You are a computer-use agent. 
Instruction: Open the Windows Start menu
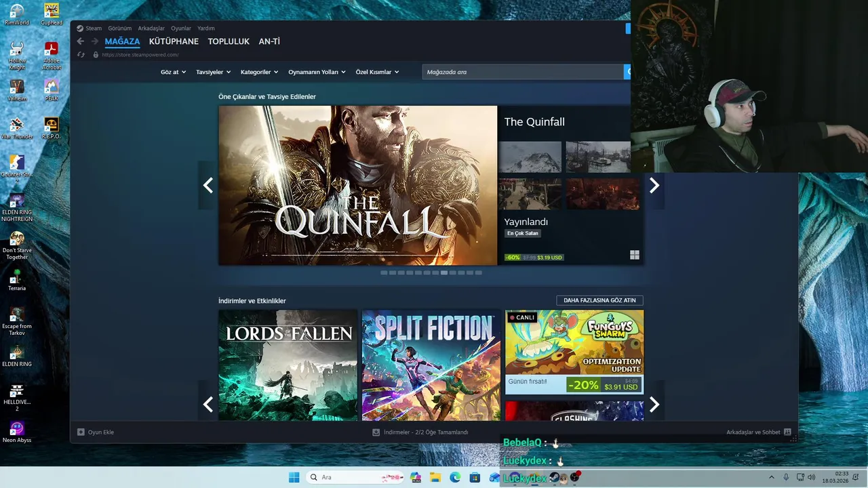pos(294,477)
